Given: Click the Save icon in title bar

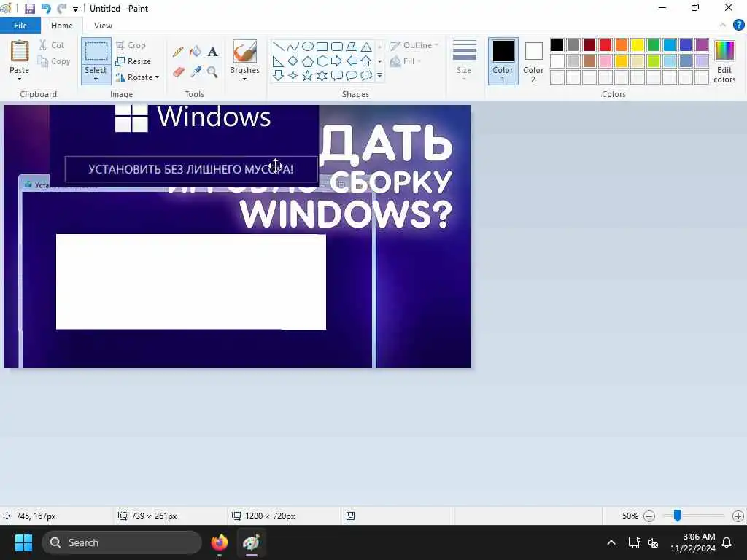Looking at the screenshot, I should (29, 9).
